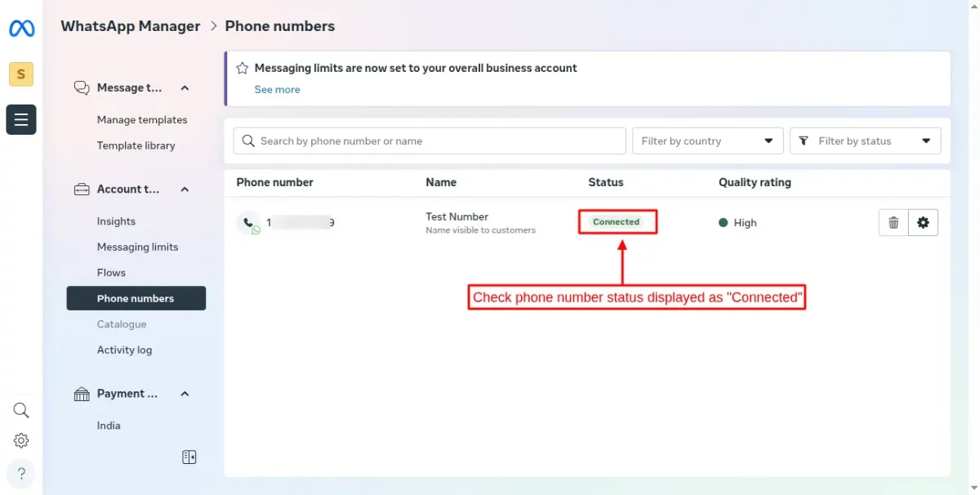Open phone number settings gear icon
This screenshot has height=495, width=980.
923,222
